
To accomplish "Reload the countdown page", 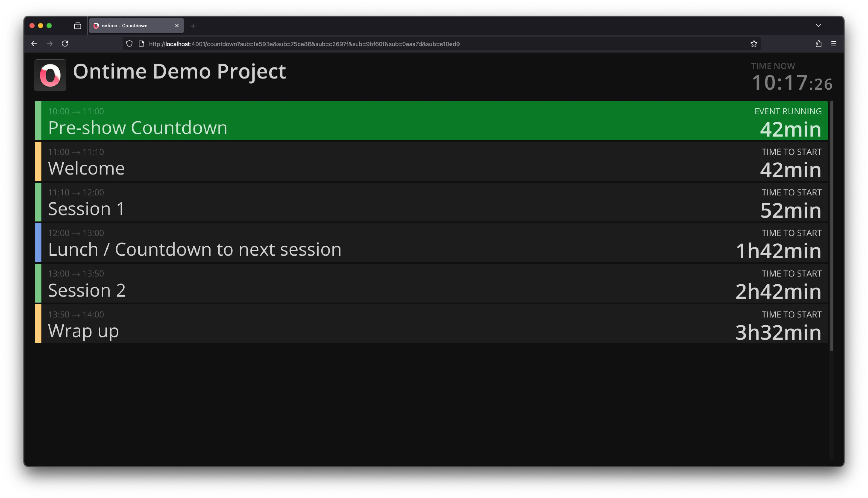I will point(65,44).
